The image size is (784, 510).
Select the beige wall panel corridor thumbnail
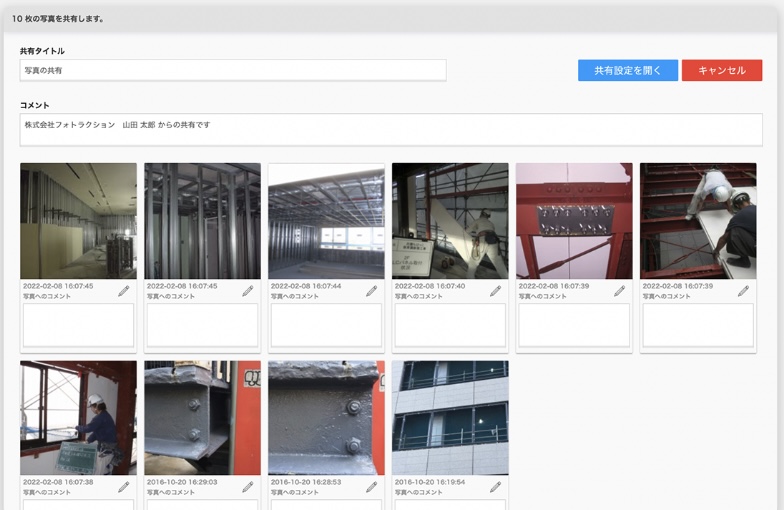78,221
